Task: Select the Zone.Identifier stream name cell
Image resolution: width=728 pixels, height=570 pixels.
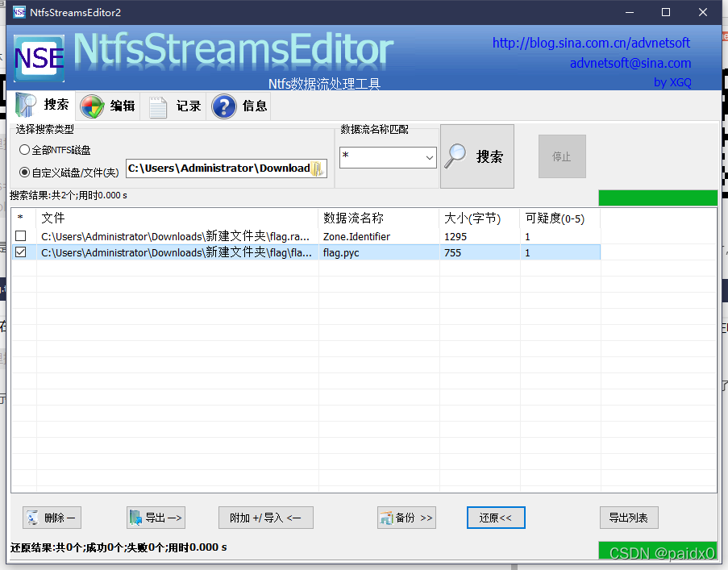Action: (x=379, y=236)
